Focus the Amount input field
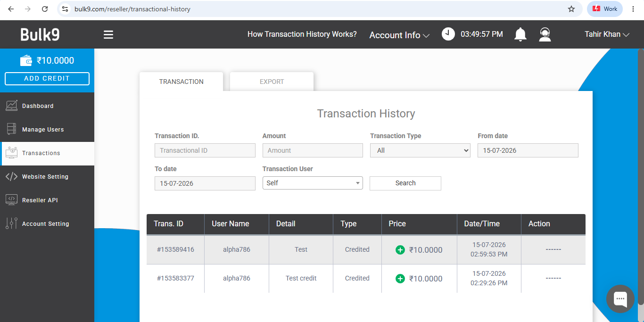 tap(313, 150)
